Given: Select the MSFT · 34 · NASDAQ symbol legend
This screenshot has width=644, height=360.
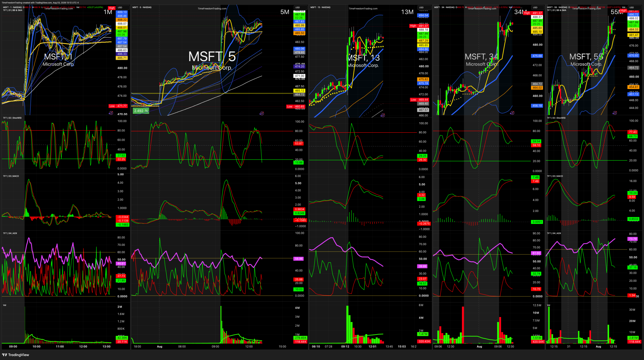Looking at the screenshot, I should (444, 7).
